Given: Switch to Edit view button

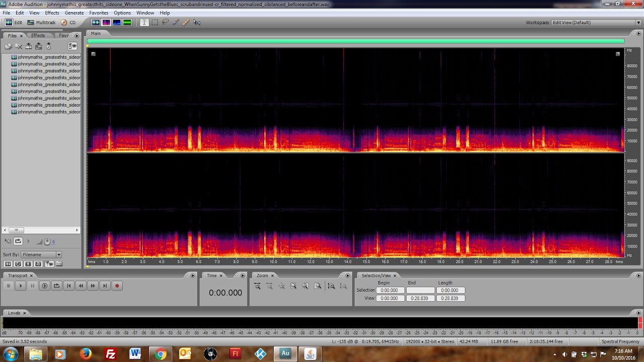Looking at the screenshot, I should [14, 23].
